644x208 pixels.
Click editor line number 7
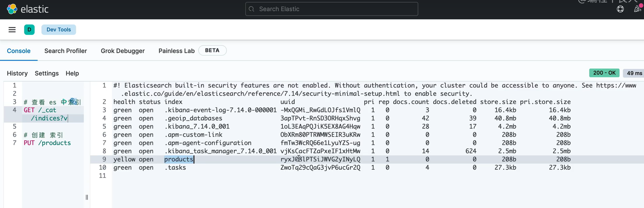[15, 143]
